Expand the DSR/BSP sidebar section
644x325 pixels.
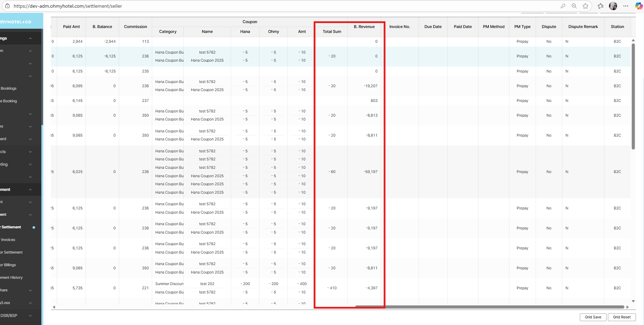point(30,316)
